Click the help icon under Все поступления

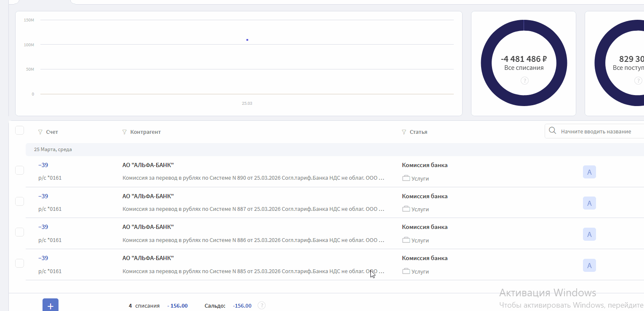638,80
